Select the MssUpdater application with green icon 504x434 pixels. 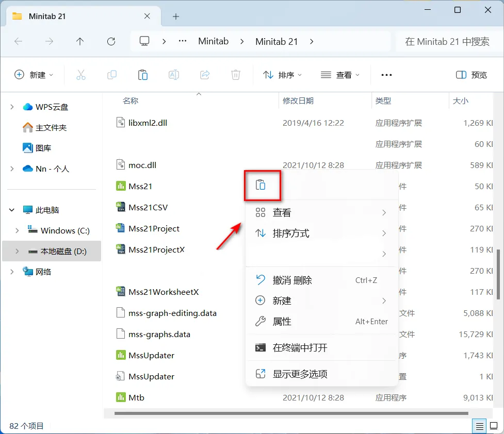point(145,355)
